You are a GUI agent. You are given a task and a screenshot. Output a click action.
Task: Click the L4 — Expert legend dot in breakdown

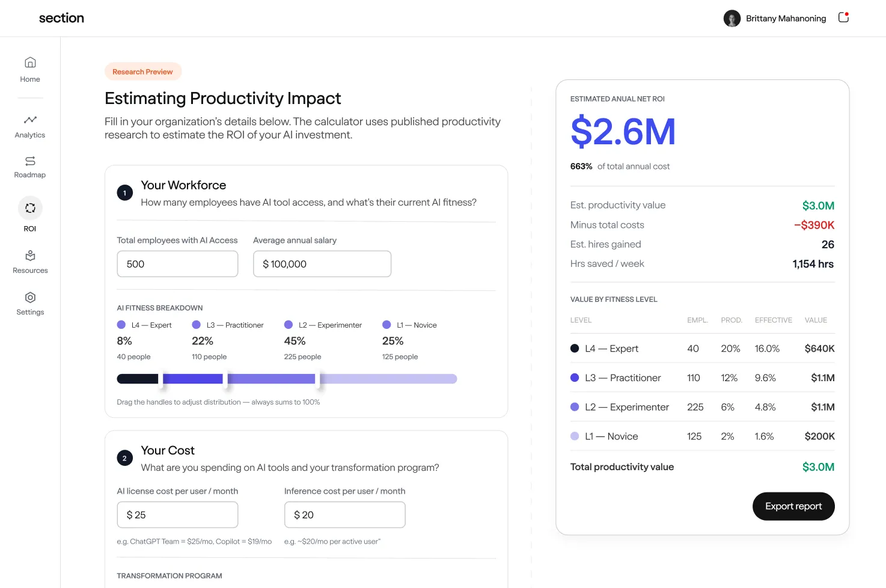(x=121, y=325)
